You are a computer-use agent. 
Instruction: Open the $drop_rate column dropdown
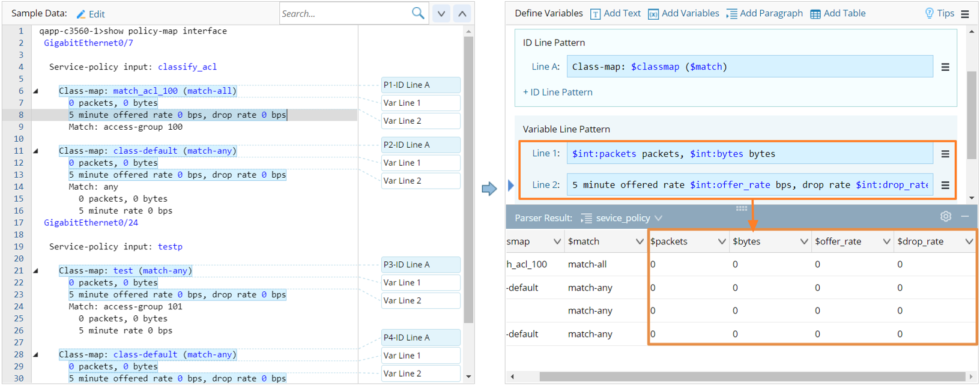pos(969,241)
